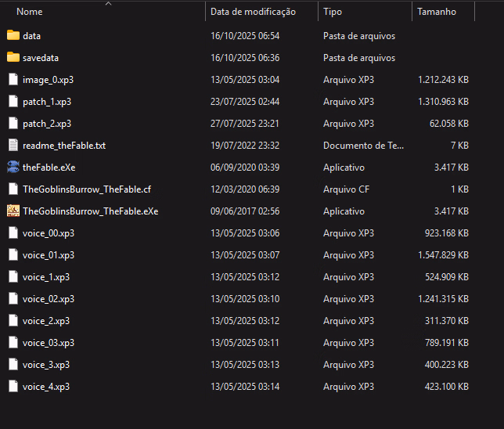Click the theFable.eXe application icon
504x429 pixels.
point(13,168)
